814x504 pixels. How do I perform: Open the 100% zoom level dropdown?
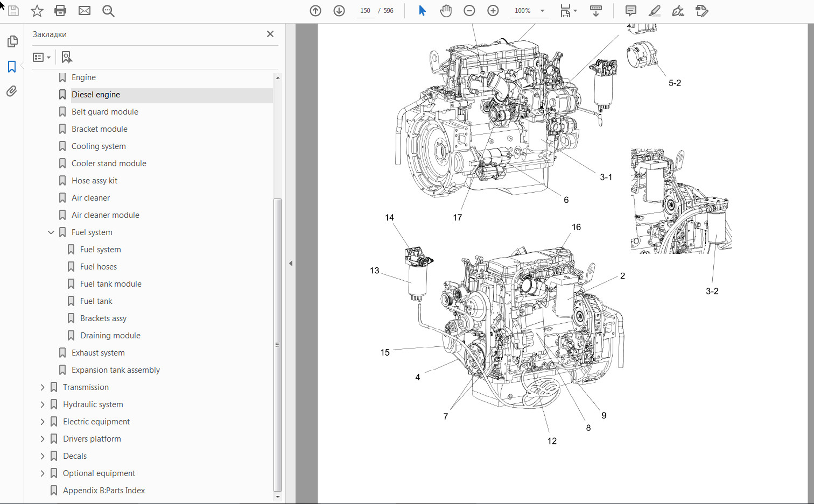tap(542, 11)
